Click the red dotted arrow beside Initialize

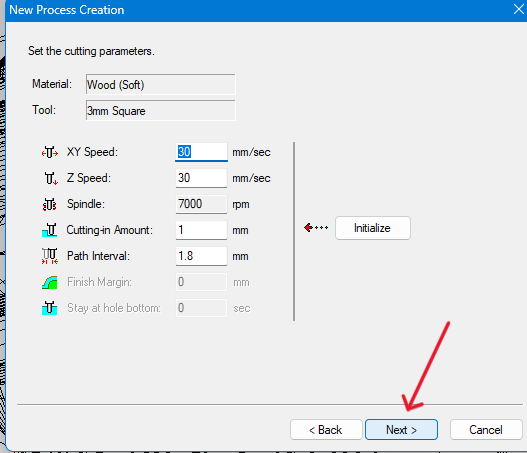click(316, 228)
